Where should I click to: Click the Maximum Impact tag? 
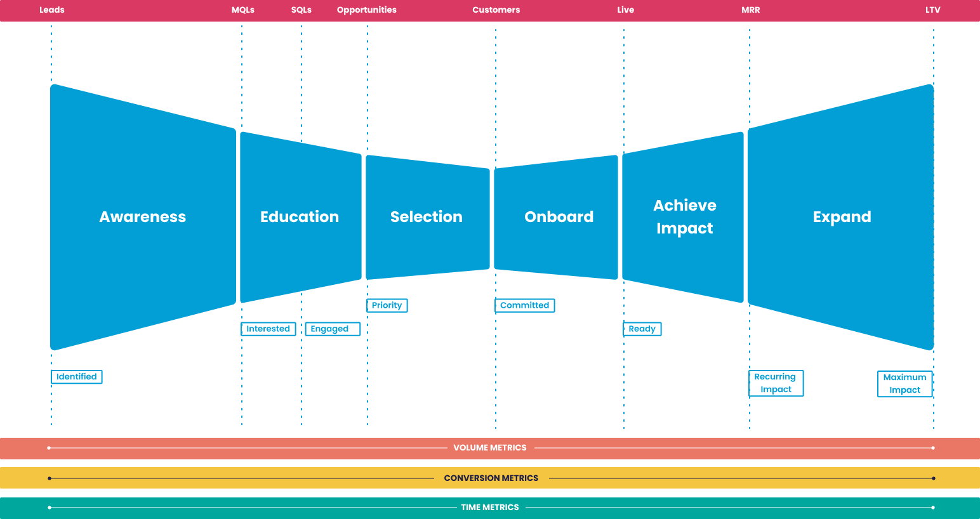[x=905, y=384]
